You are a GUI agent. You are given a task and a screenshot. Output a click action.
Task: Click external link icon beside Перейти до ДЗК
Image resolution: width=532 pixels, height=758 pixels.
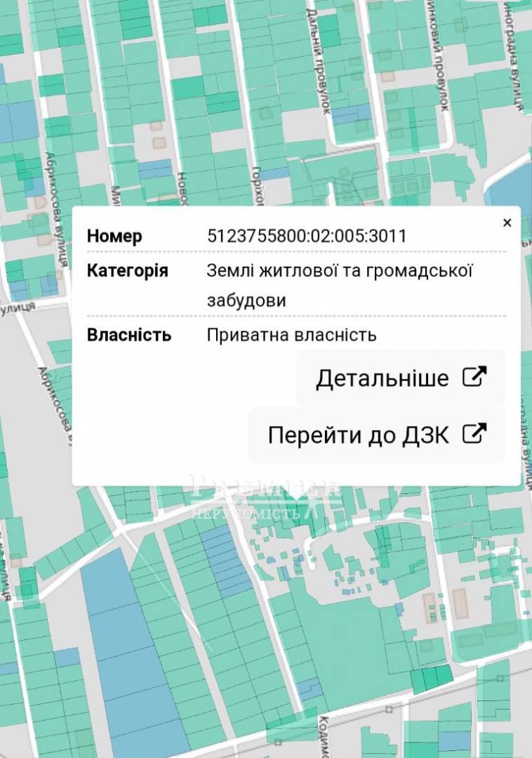[x=474, y=434]
